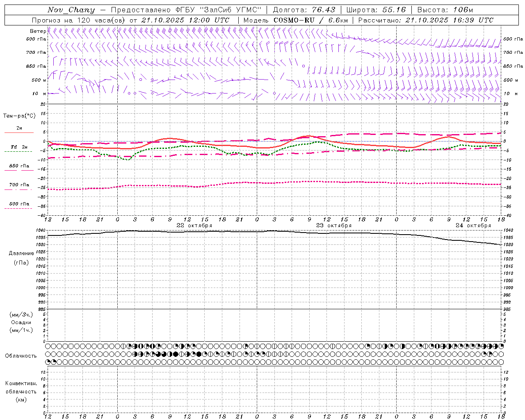Click the Прогноз на 120 часа(ов) text
The image size is (525, 420).
click(79, 20)
